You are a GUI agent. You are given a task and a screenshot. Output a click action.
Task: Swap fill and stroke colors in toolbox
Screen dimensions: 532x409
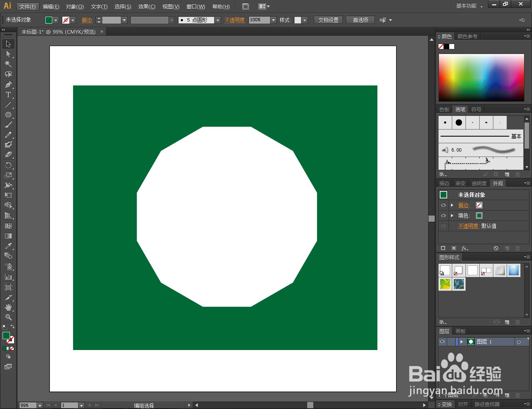tap(12, 327)
